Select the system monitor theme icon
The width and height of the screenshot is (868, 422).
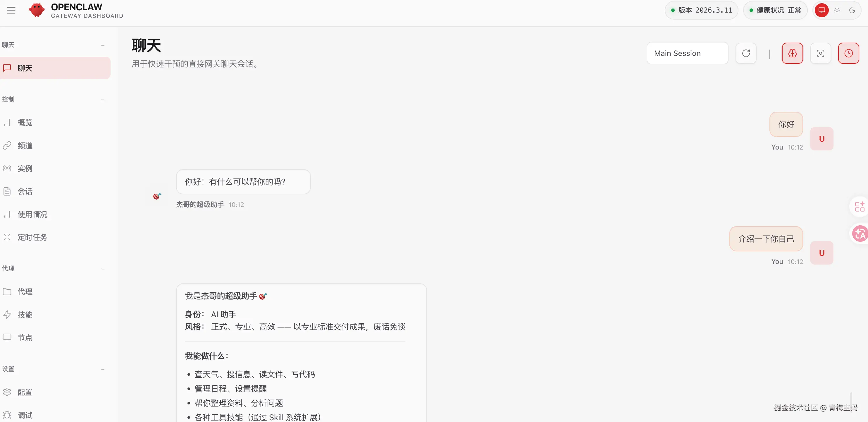(821, 10)
